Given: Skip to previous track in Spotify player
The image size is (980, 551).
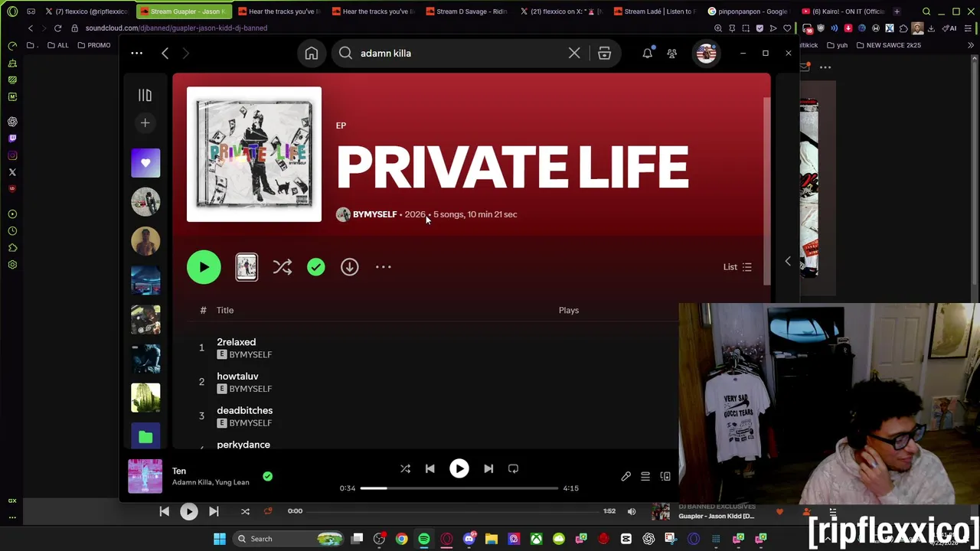Looking at the screenshot, I should (x=430, y=468).
